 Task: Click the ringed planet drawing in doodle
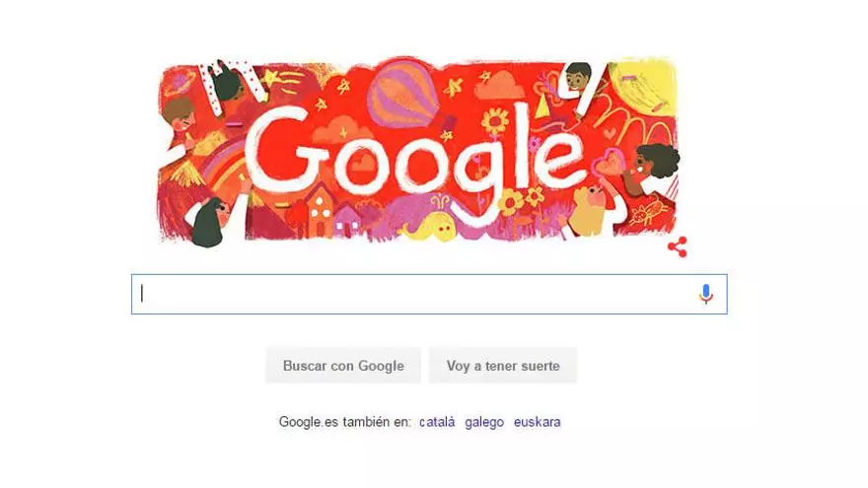pyautogui.click(x=179, y=82)
